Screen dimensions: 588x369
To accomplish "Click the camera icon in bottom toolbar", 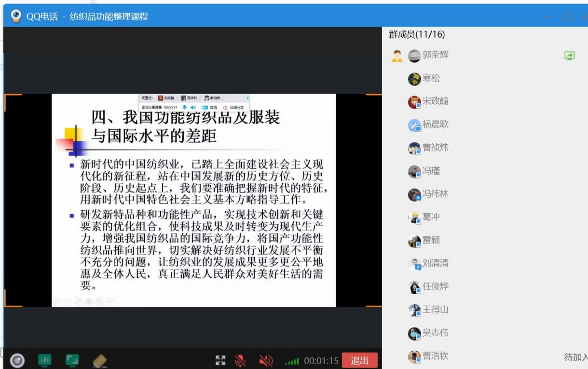I will tap(17, 360).
